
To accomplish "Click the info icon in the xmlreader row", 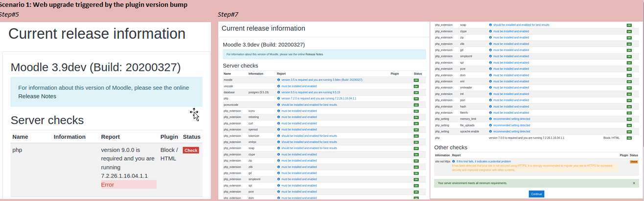I will click(x=490, y=88).
